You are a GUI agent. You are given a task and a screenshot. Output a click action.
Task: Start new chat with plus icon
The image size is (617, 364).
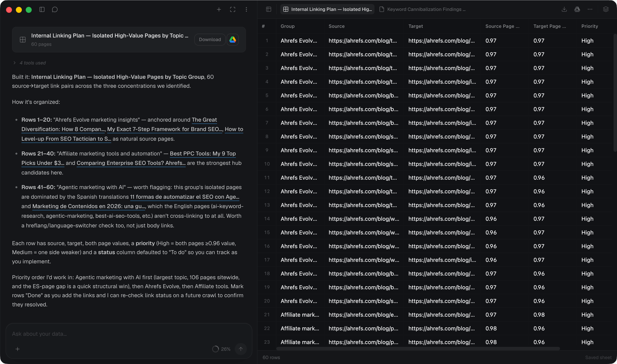[x=219, y=9]
